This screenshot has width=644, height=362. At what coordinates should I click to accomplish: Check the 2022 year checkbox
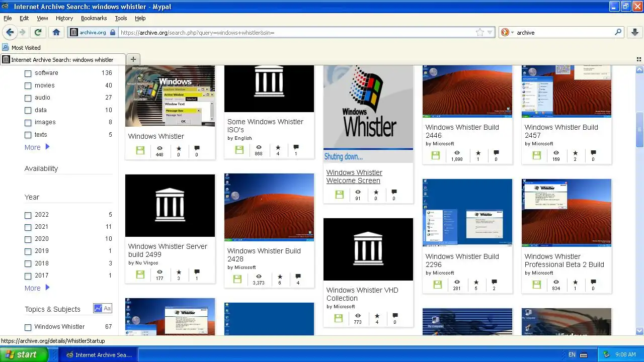pyautogui.click(x=28, y=215)
